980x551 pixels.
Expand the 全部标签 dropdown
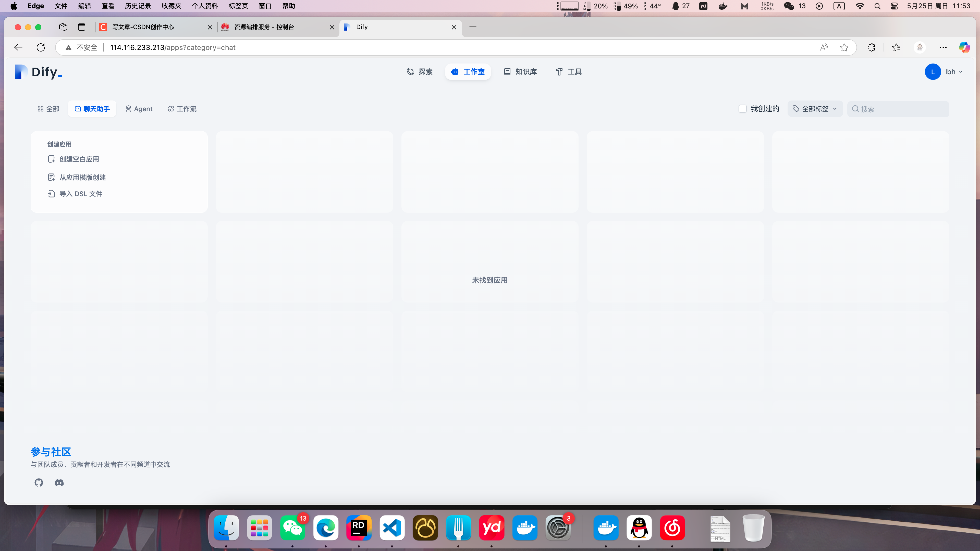[x=815, y=109]
